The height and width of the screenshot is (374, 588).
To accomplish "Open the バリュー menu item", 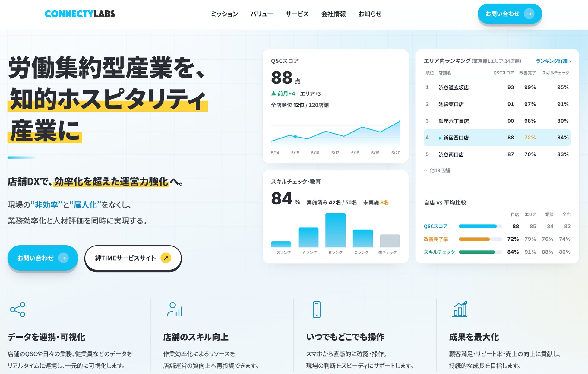I will [262, 14].
